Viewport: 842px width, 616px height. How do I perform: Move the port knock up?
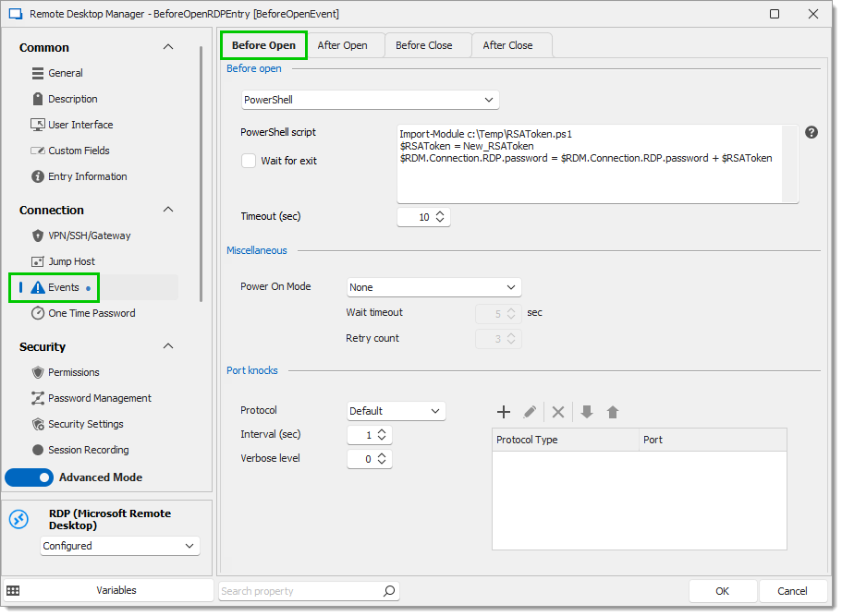tap(613, 412)
